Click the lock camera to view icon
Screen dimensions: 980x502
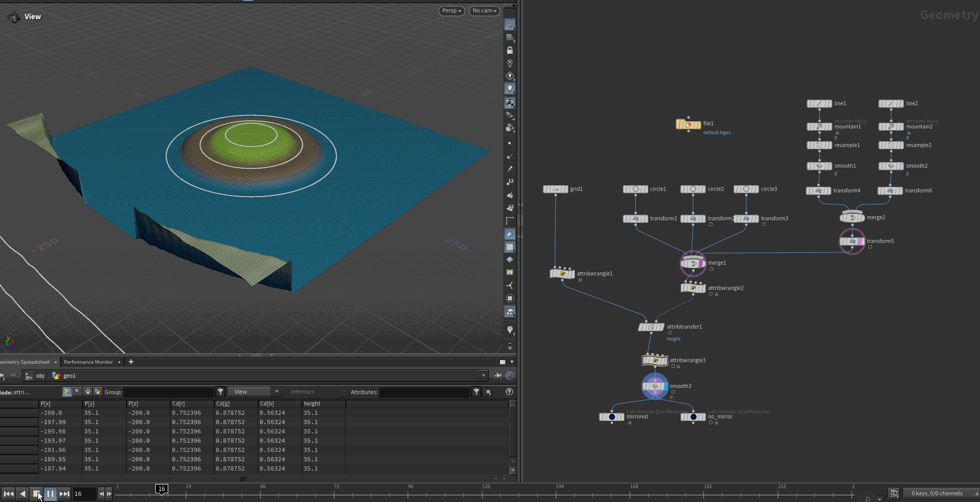tap(509, 51)
